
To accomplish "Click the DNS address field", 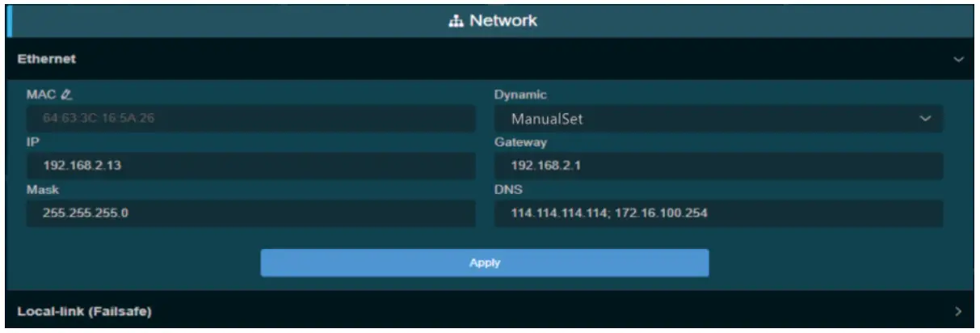I will (718, 213).
